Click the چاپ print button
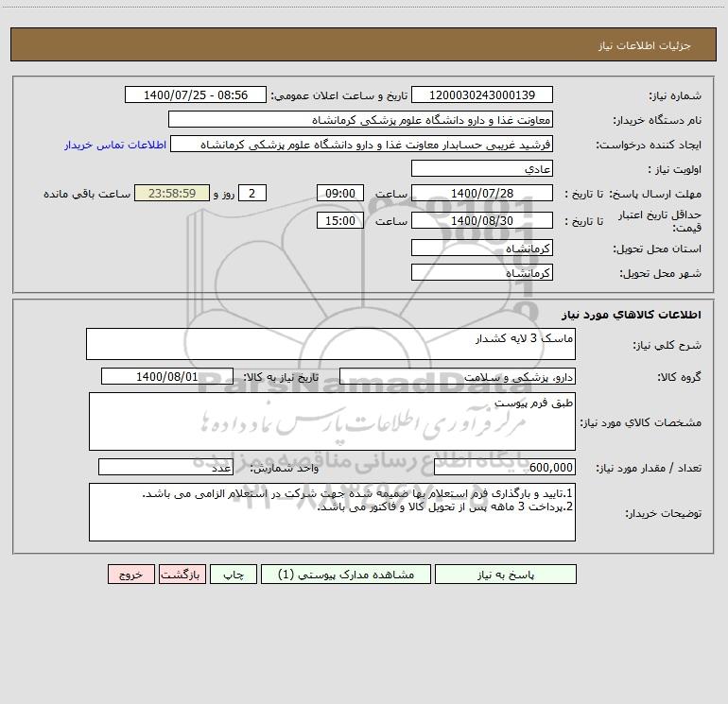Image resolution: width=728 pixels, height=704 pixels. click(234, 574)
